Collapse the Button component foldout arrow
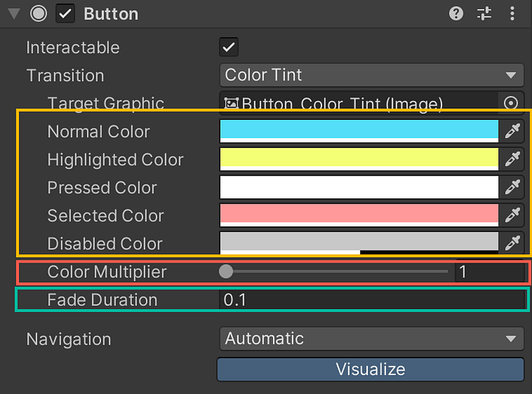The height and width of the screenshot is (394, 532). [13, 14]
